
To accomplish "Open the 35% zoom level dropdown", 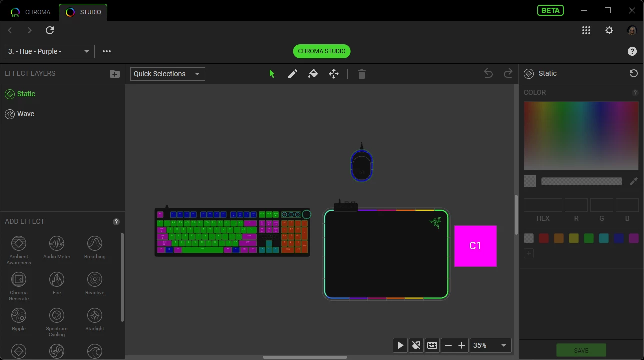I will [x=490, y=345].
